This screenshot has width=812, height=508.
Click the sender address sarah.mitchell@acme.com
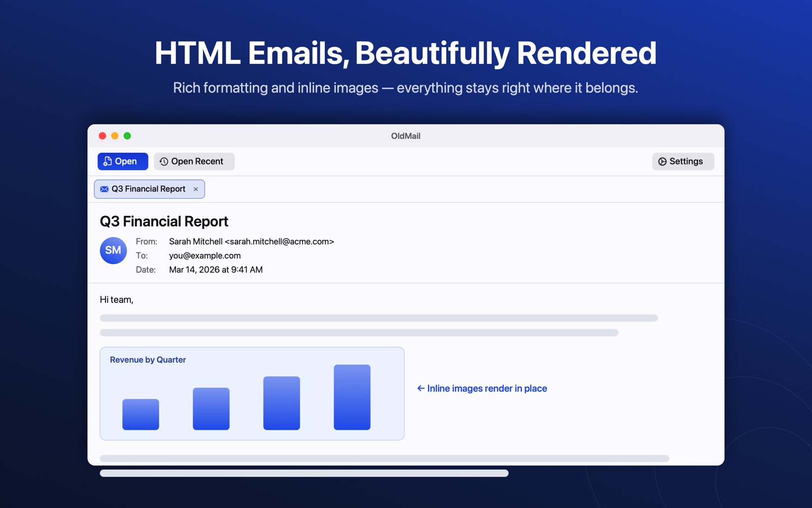(279, 242)
